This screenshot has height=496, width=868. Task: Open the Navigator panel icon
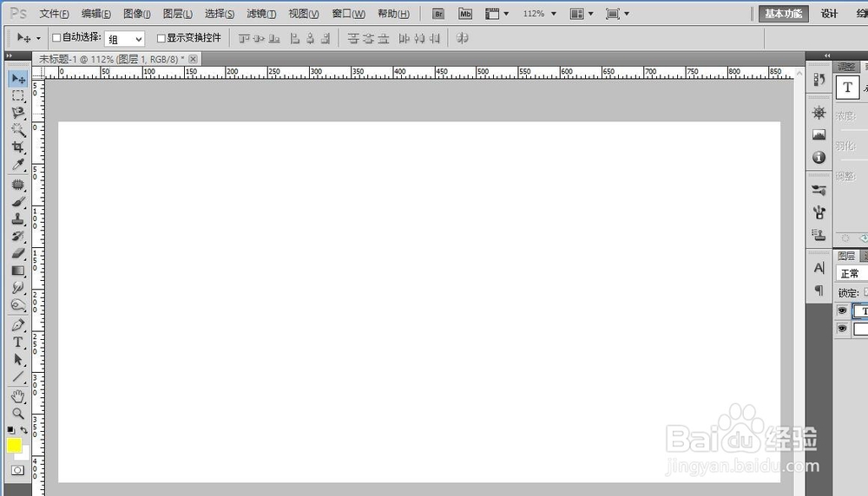(819, 113)
